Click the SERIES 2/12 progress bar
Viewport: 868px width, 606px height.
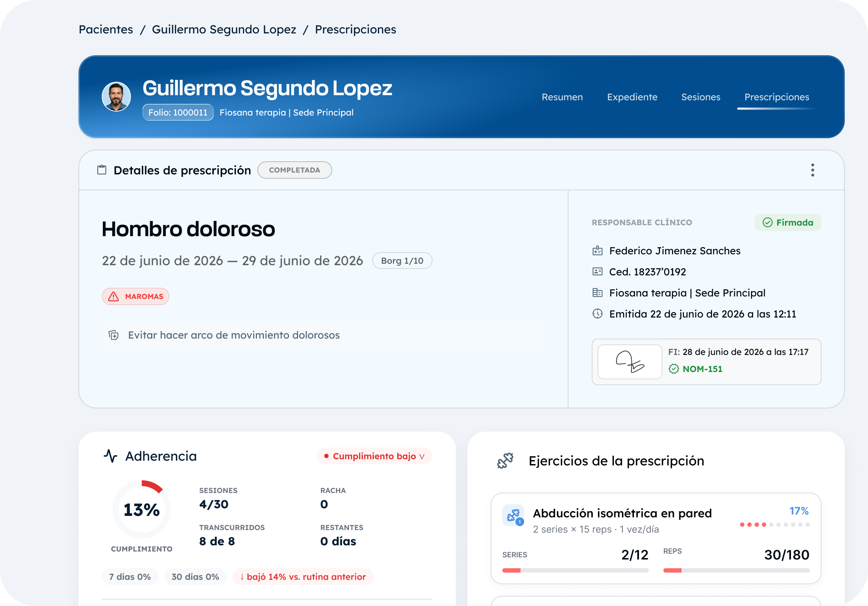575,570
